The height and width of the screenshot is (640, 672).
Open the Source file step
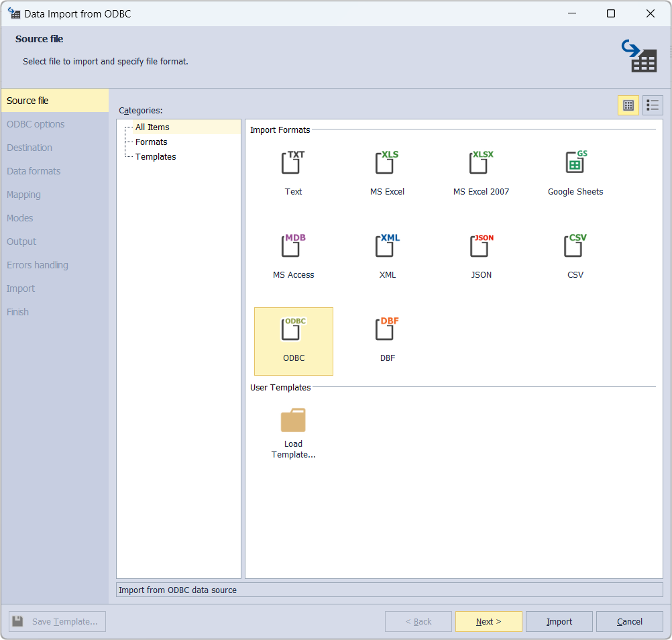(28, 100)
